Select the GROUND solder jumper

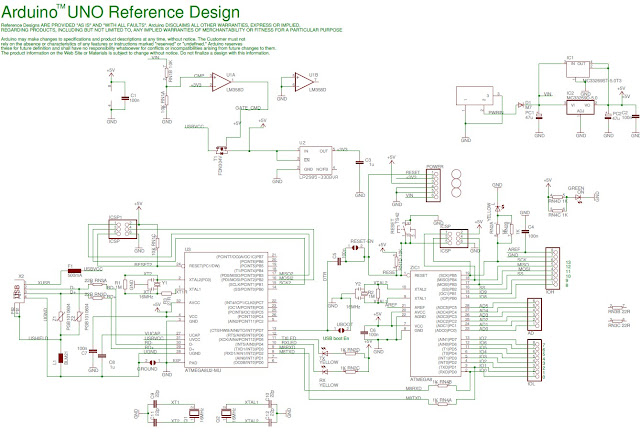153,362
